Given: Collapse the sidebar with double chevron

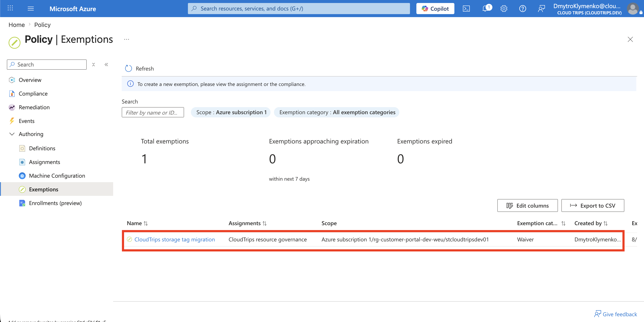Looking at the screenshot, I should (x=106, y=65).
